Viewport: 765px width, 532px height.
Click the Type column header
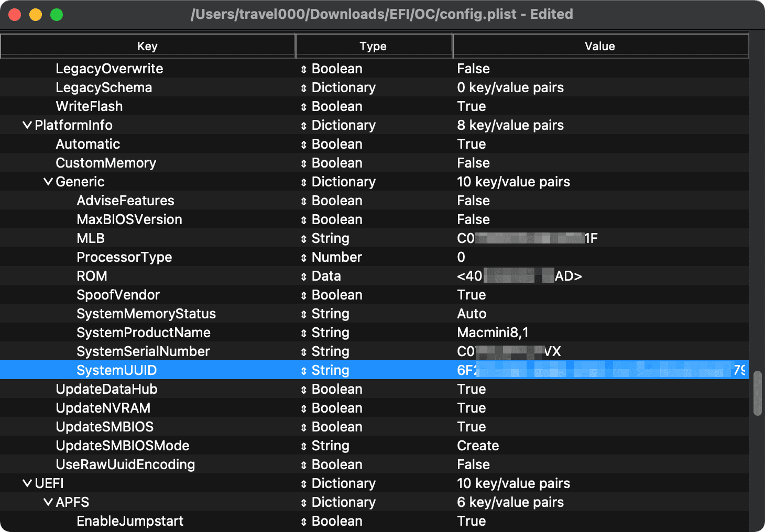[x=373, y=46]
